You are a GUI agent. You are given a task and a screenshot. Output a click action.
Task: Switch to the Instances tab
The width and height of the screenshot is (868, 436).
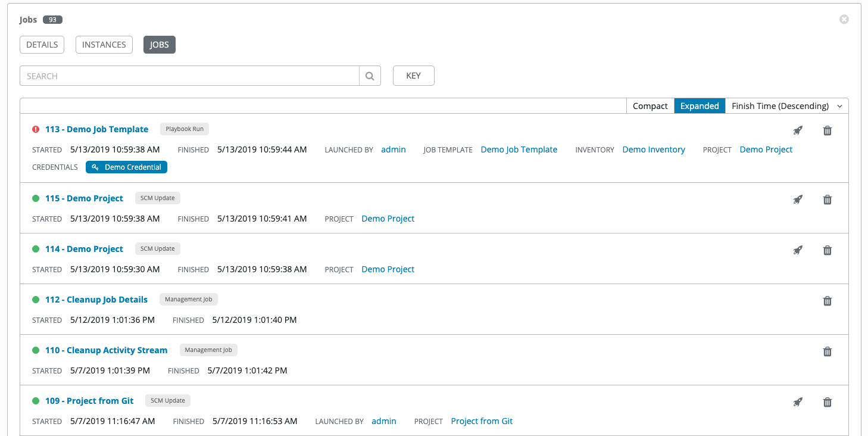point(104,45)
